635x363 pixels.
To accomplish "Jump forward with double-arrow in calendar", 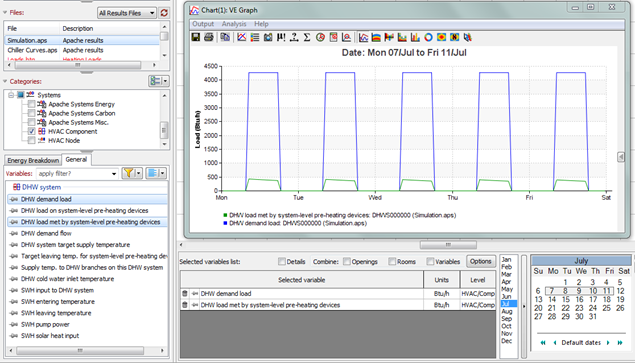I will [620, 343].
